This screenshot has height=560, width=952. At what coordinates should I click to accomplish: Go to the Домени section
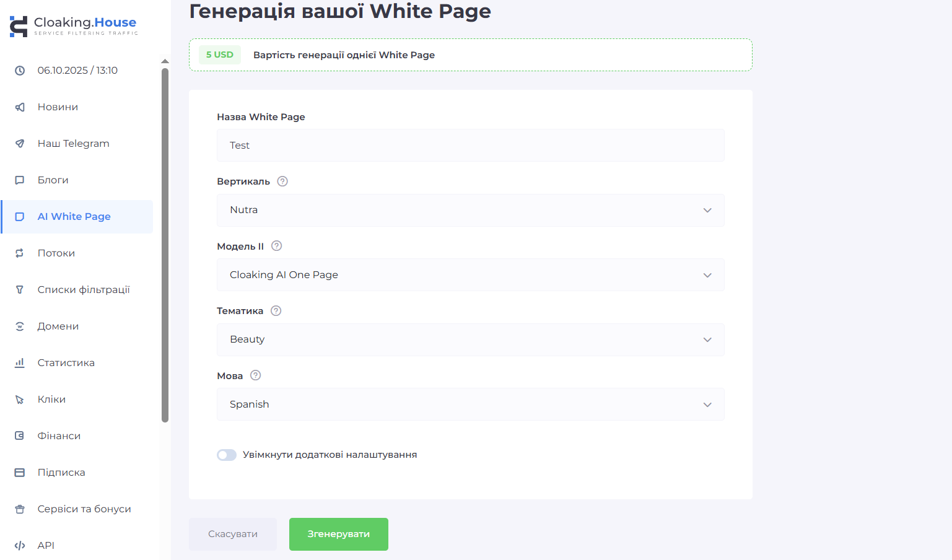58,326
